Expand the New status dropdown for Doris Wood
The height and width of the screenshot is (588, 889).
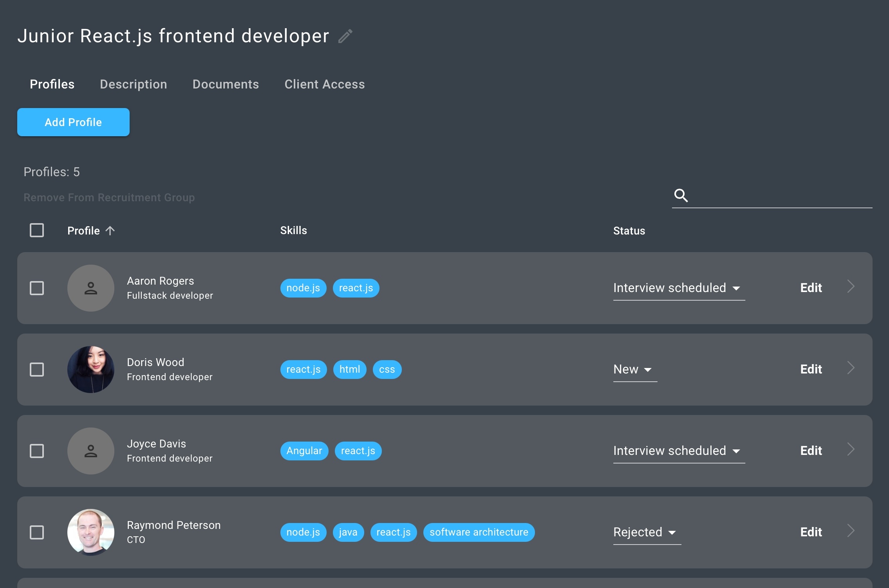(649, 369)
